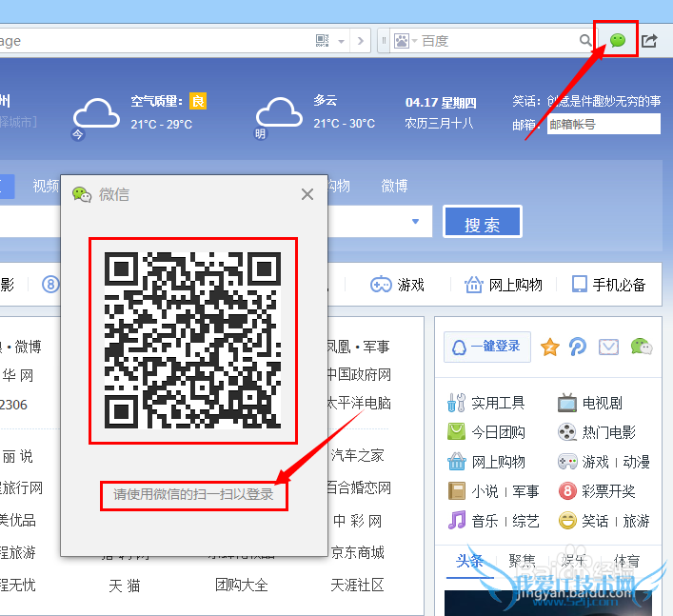Open the 中国政府网 link
Image resolution: width=673 pixels, height=616 pixels.
[359, 375]
